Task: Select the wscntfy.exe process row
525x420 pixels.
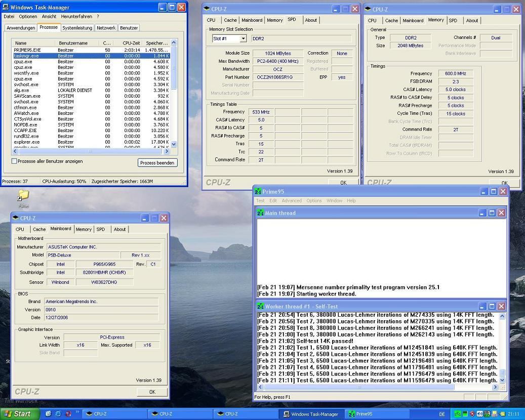Action: pyautogui.click(x=91, y=73)
